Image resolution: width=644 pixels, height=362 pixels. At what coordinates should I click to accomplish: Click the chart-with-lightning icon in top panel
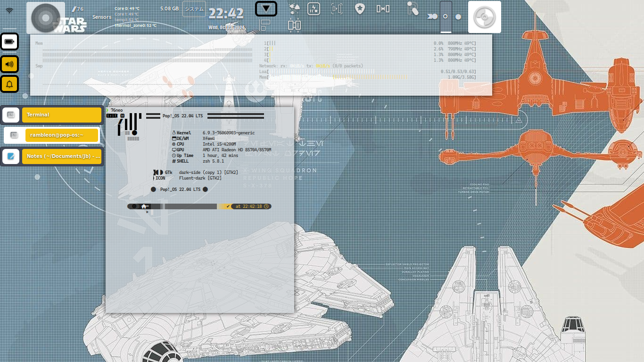[314, 8]
